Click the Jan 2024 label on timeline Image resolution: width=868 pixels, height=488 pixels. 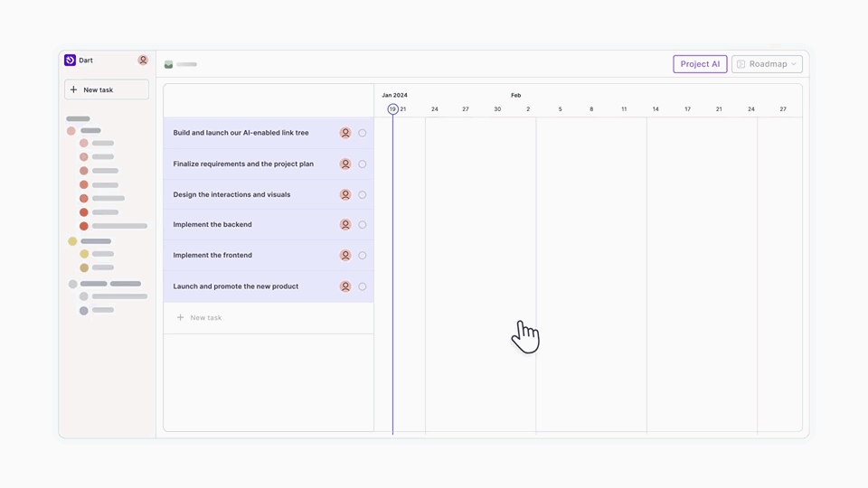[394, 95]
